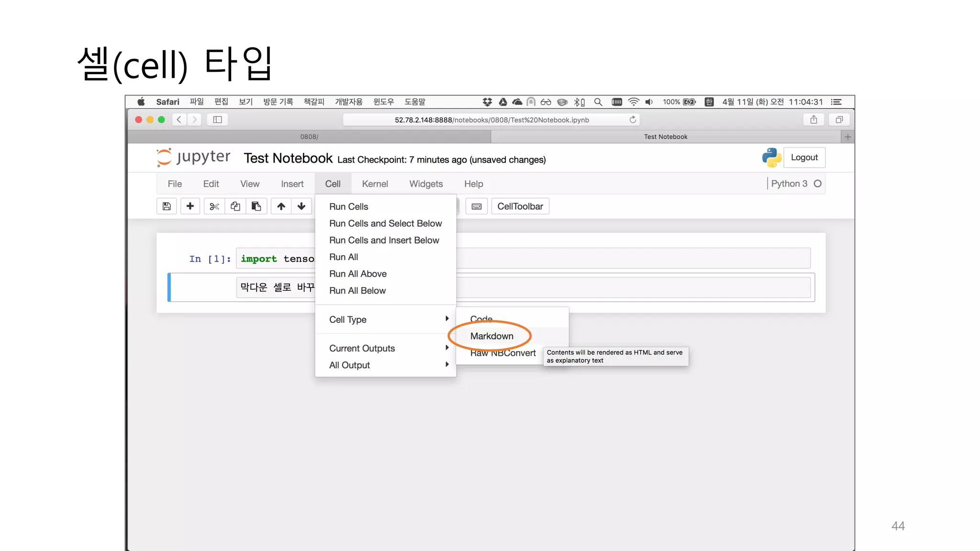Rename the Test Notebook title

pos(288,158)
